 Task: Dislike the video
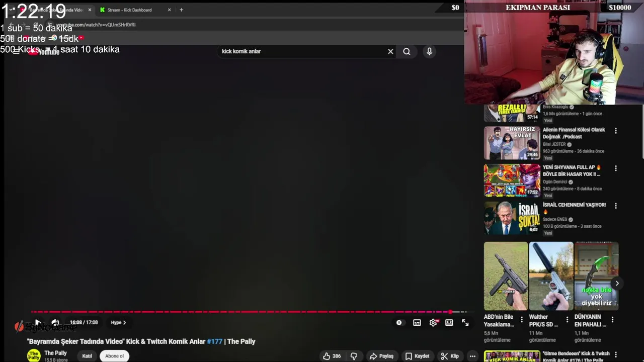[x=354, y=356]
